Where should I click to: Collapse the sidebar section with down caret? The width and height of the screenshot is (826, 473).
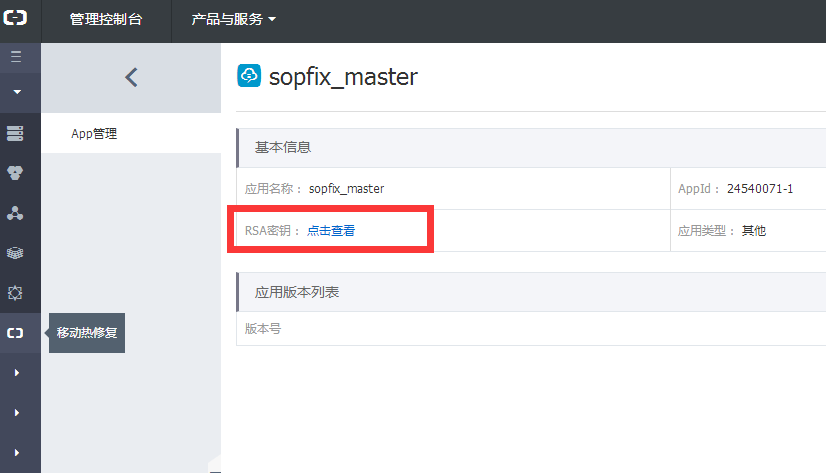[17, 92]
